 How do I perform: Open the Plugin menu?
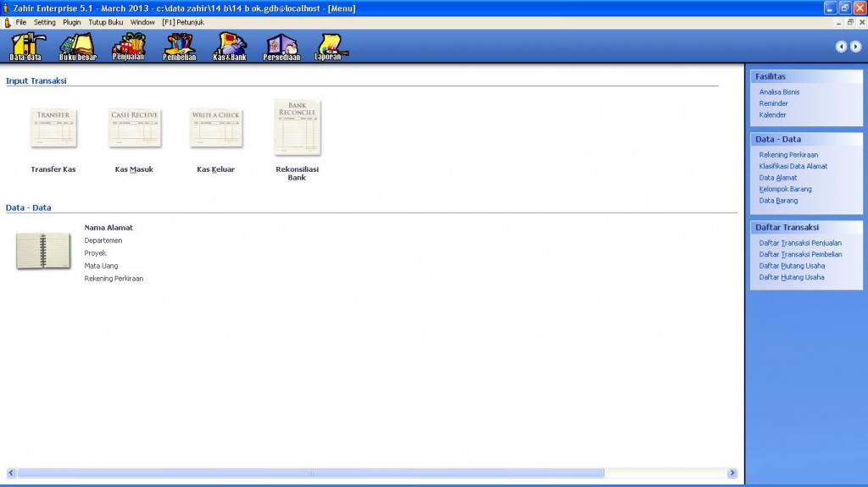coord(72,22)
